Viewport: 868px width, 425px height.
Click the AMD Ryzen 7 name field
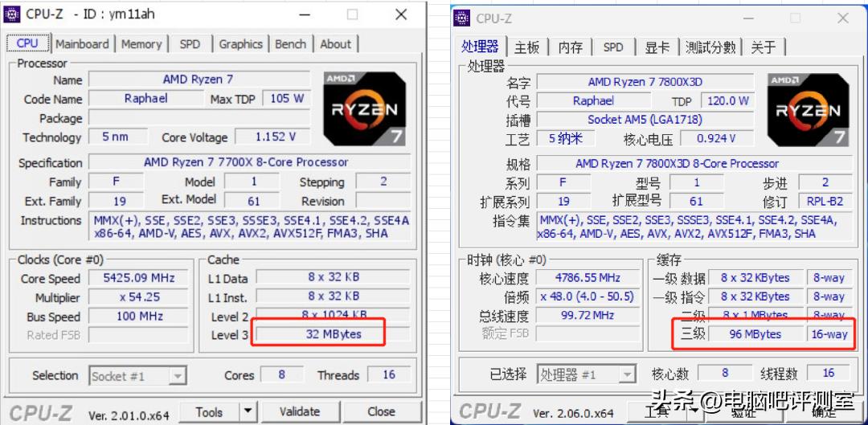[199, 80]
